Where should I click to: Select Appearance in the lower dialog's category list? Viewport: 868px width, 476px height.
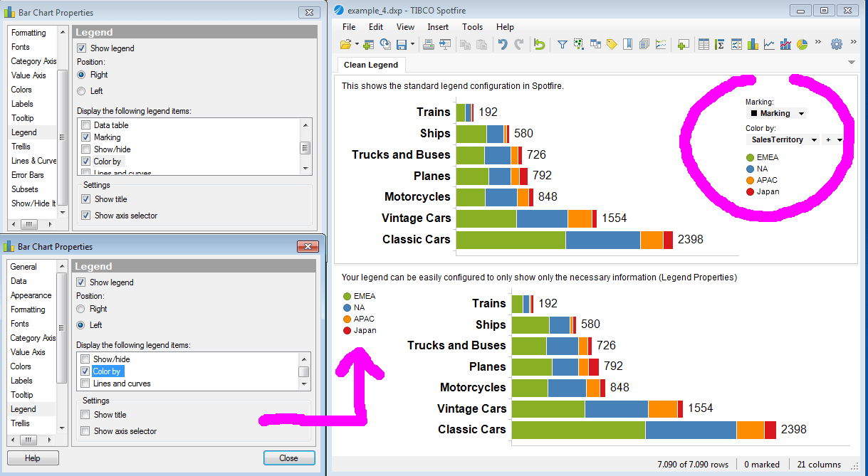pos(31,295)
